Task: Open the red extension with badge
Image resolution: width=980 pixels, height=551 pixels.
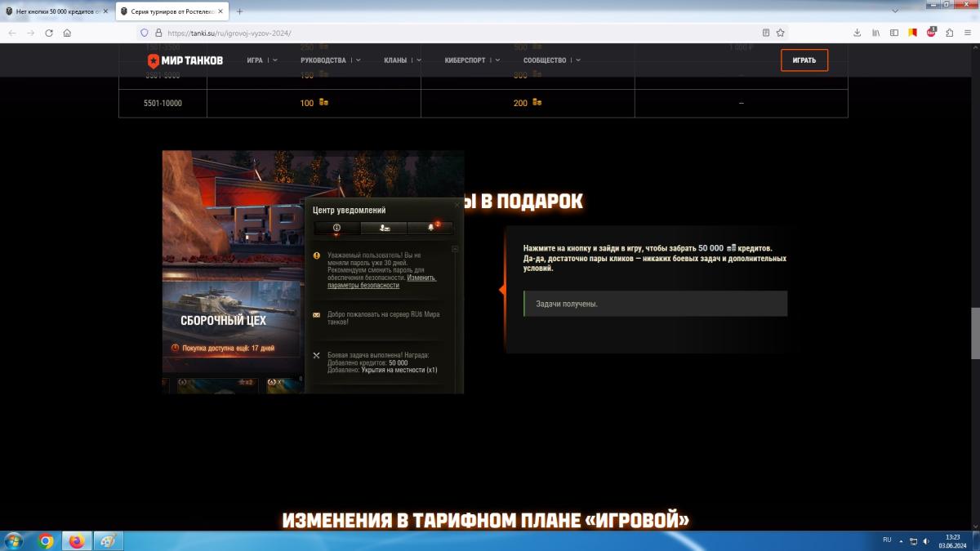Action: point(932,33)
